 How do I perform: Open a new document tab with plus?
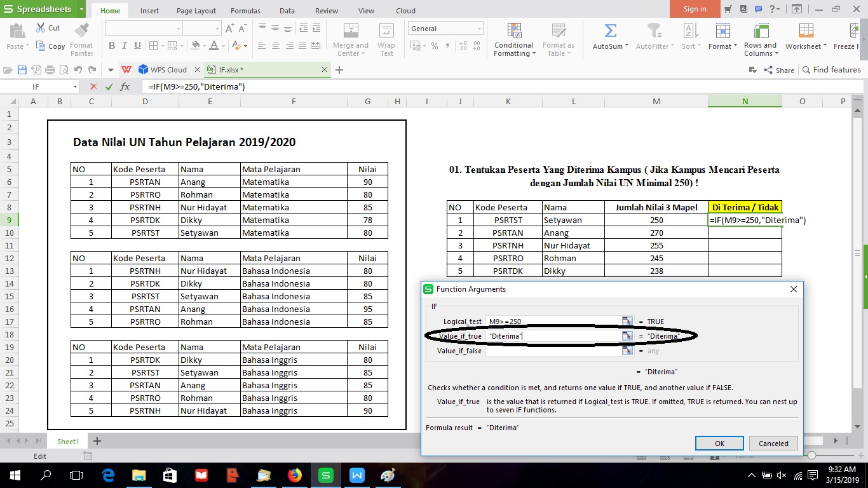tap(339, 70)
